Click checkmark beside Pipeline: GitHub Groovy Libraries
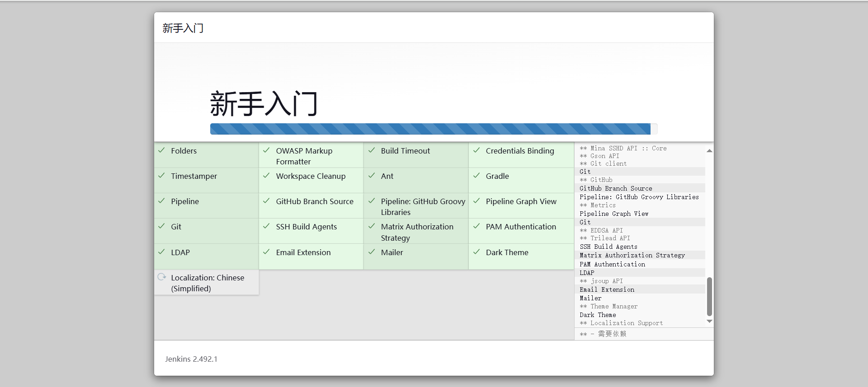Image resolution: width=868 pixels, height=387 pixels. tap(372, 201)
